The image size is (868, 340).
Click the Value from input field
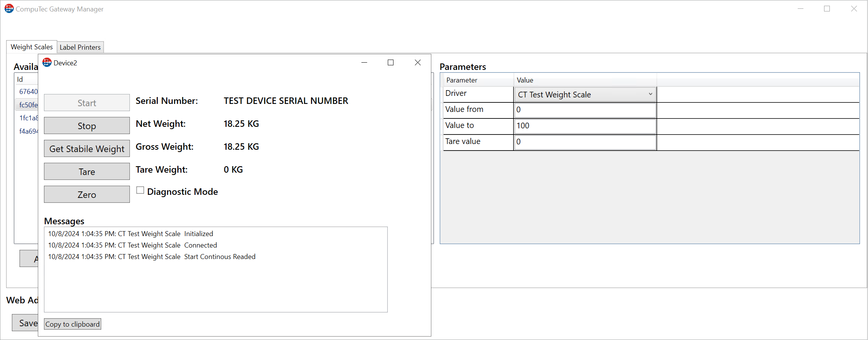click(585, 110)
